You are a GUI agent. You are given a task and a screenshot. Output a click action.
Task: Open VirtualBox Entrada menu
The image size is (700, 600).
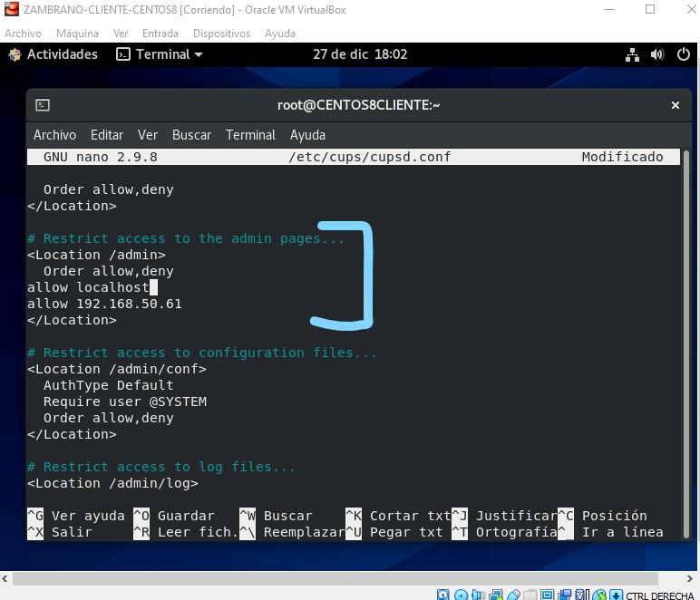pyautogui.click(x=160, y=34)
